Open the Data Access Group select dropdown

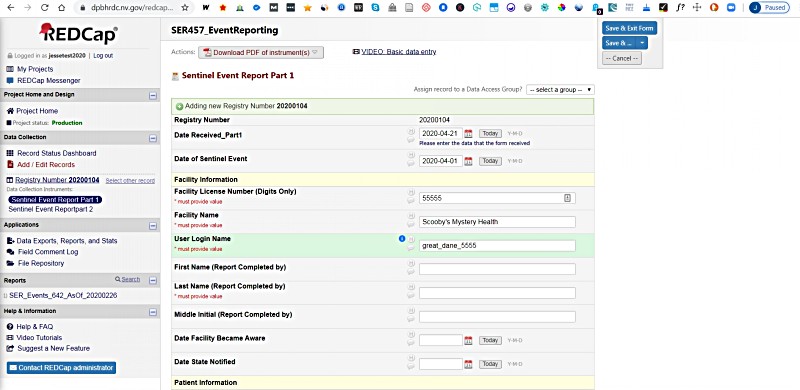point(560,90)
